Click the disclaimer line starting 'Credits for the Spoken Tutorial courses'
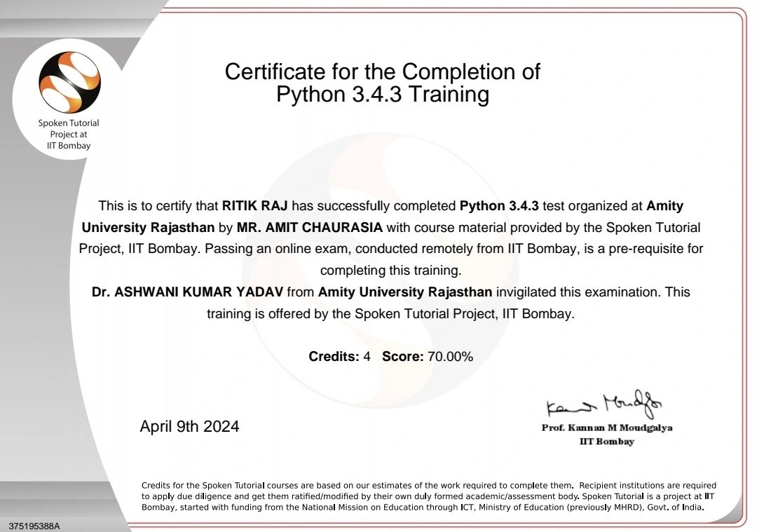The image size is (757, 532). tap(429, 485)
